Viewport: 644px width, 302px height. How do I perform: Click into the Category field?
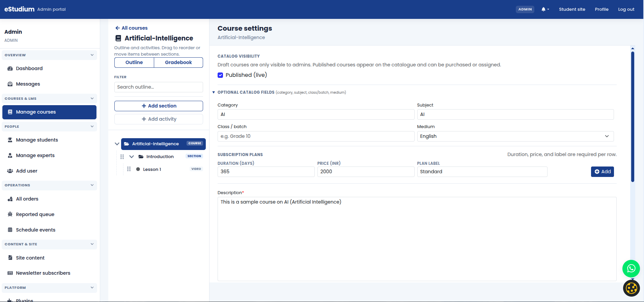click(x=316, y=114)
